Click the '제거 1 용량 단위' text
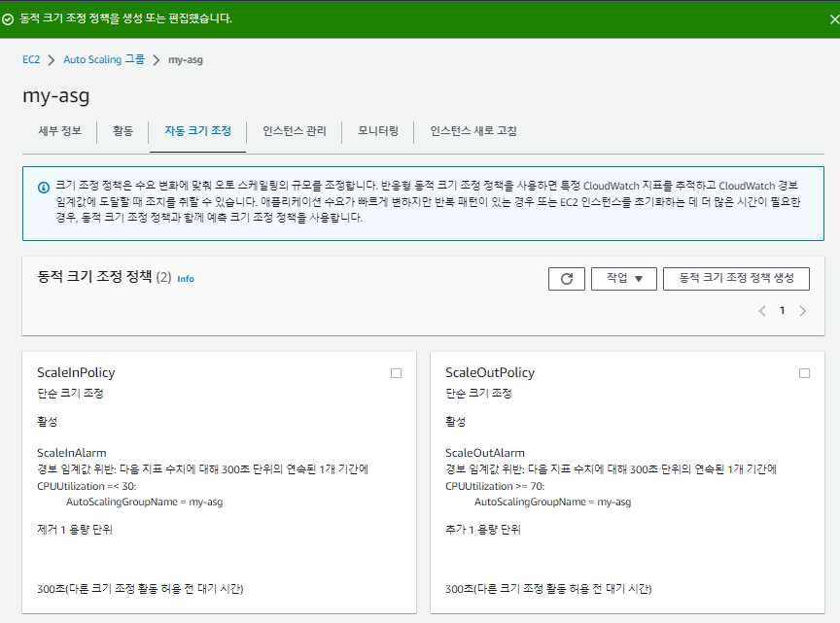The height and width of the screenshot is (623, 840). (x=75, y=530)
